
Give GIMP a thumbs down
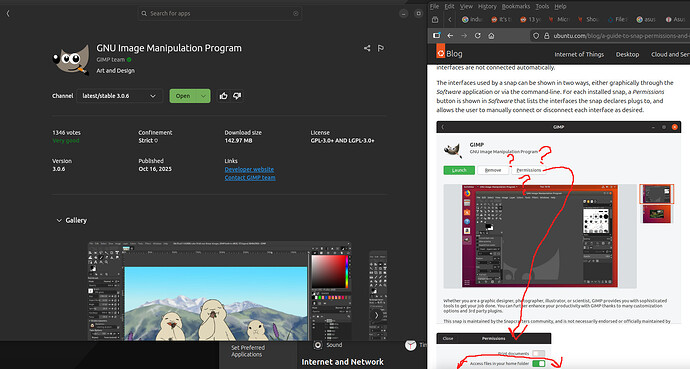click(x=237, y=96)
